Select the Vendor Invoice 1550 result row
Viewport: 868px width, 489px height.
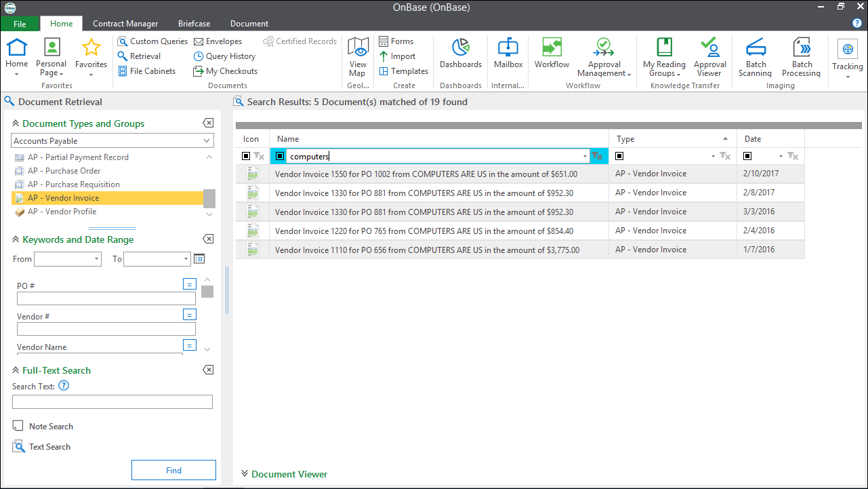520,174
